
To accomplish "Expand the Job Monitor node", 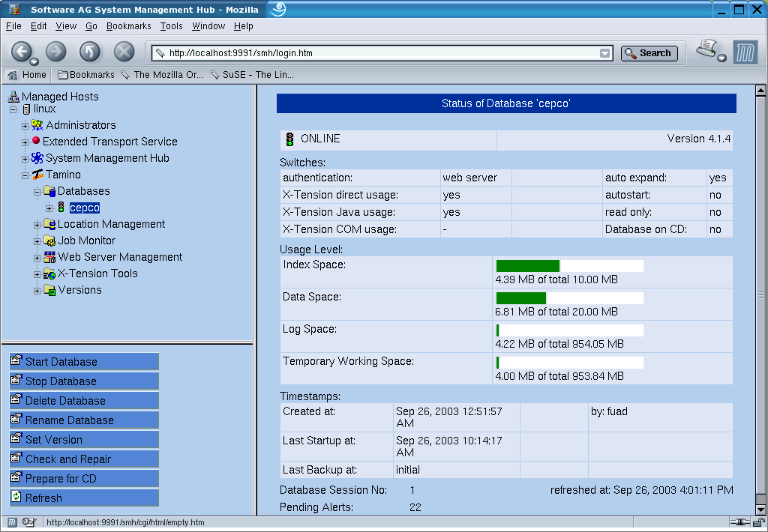I will tap(37, 241).
